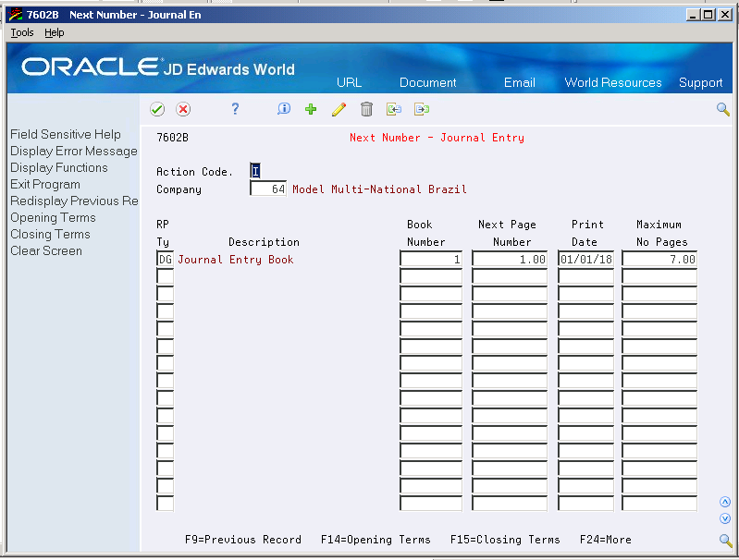Click the empty RP Ty field below DG

[x=165, y=276]
